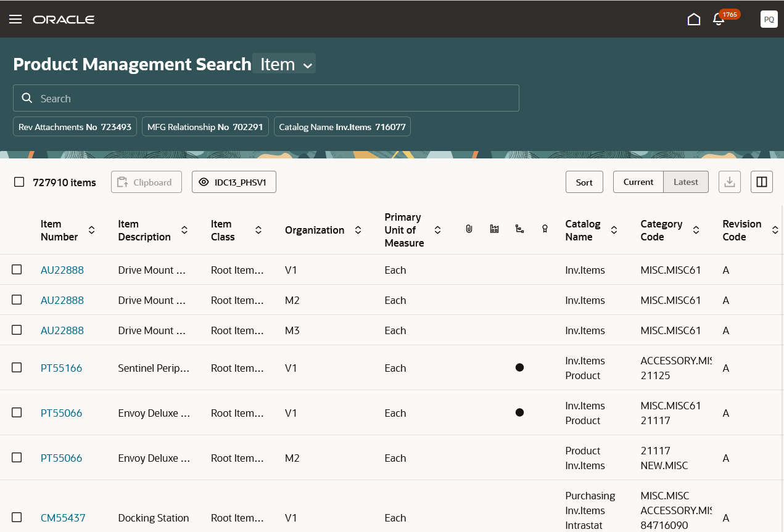
Task: Switch to the Latest revision tab
Action: 685,182
